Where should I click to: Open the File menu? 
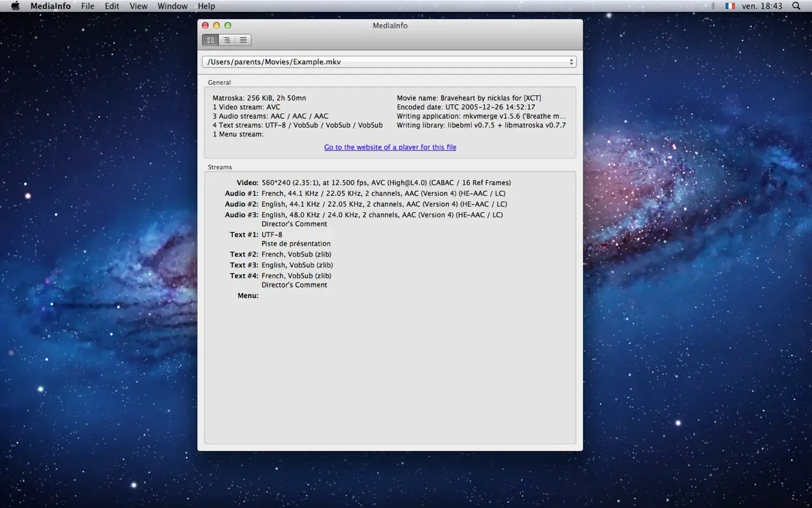[88, 6]
